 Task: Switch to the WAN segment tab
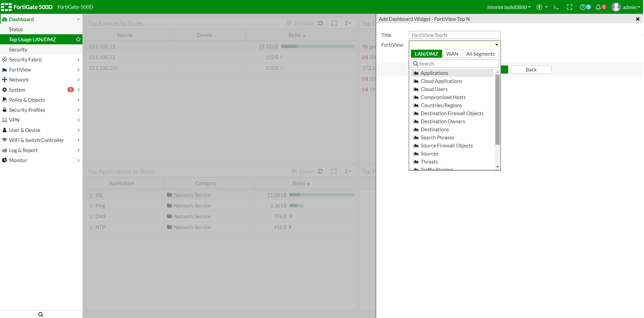point(452,54)
